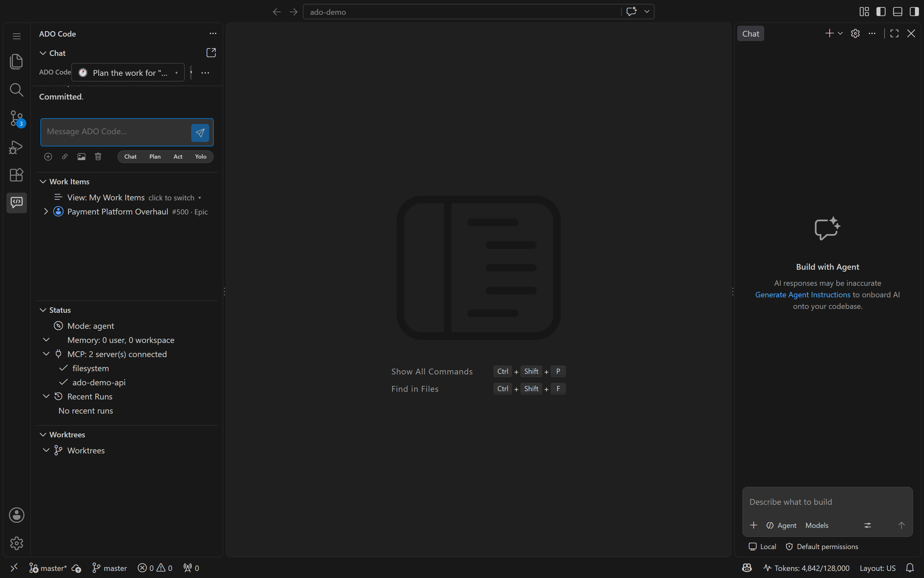The image size is (924, 578).
Task: Go forward with the right arrow
Action: [293, 12]
